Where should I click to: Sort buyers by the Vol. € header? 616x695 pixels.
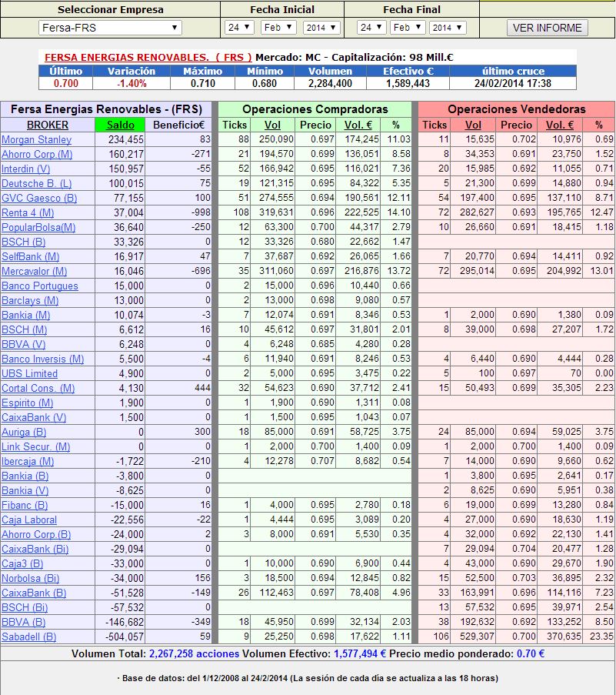tap(358, 125)
